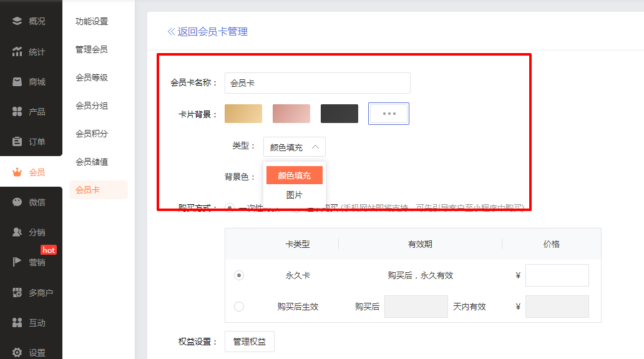This screenshot has height=359, width=644.
Task: Click the 会员卡名称 text input field
Action: (x=317, y=82)
